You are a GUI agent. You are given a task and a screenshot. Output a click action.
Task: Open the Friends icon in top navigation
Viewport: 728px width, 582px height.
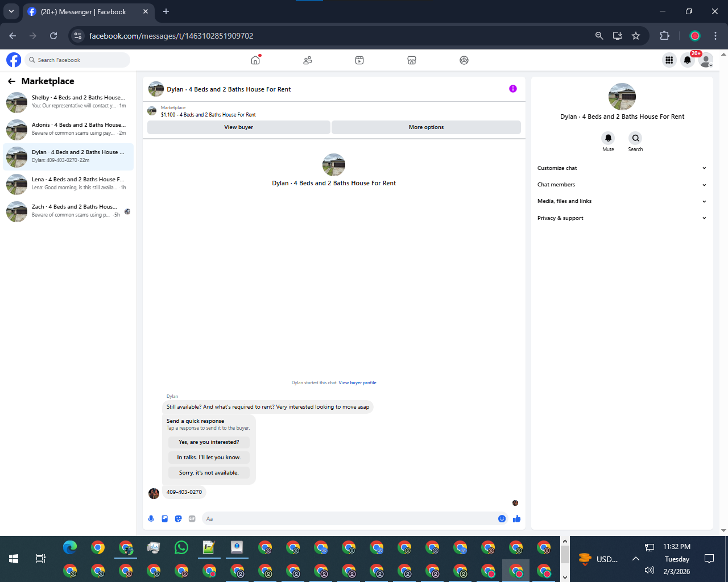[x=308, y=60]
